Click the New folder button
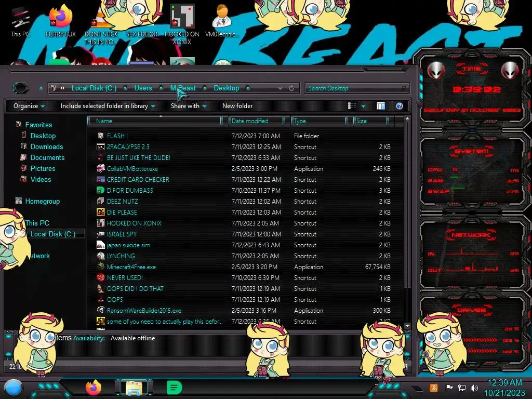This screenshot has width=532, height=399. point(237,106)
